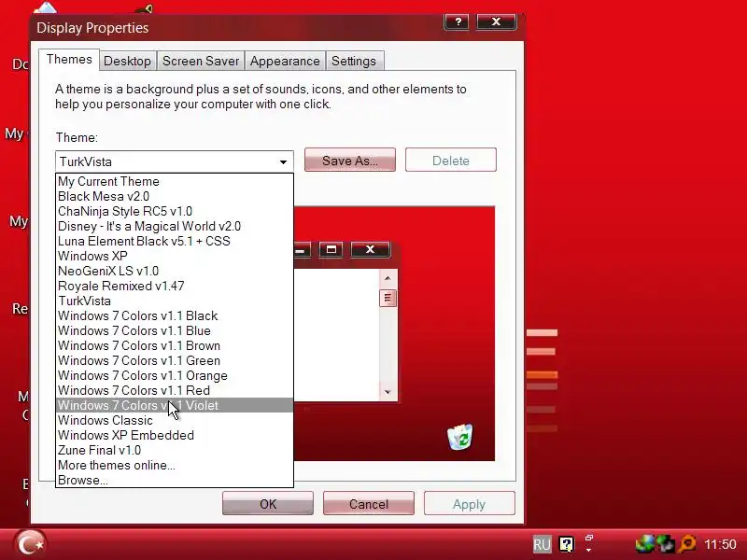Select highlighted Windows 7 Colors v1.1 Violet

[175, 405]
